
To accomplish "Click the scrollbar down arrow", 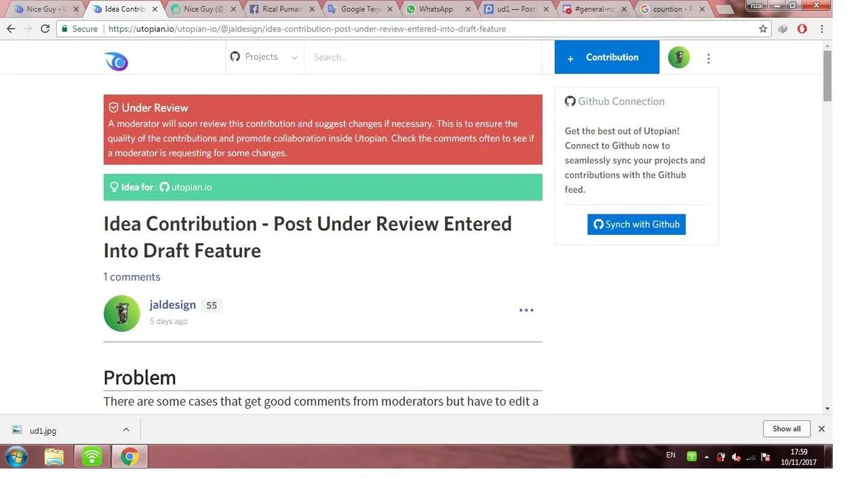I will [x=827, y=409].
